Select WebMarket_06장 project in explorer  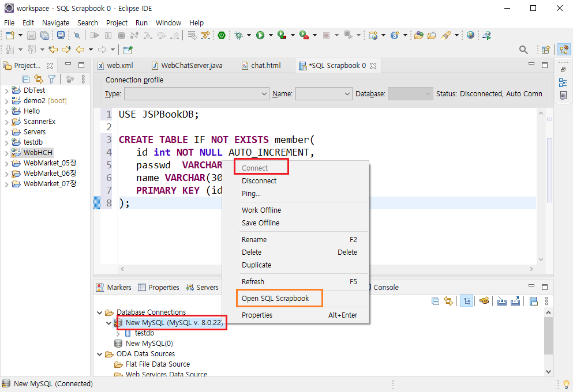50,174
